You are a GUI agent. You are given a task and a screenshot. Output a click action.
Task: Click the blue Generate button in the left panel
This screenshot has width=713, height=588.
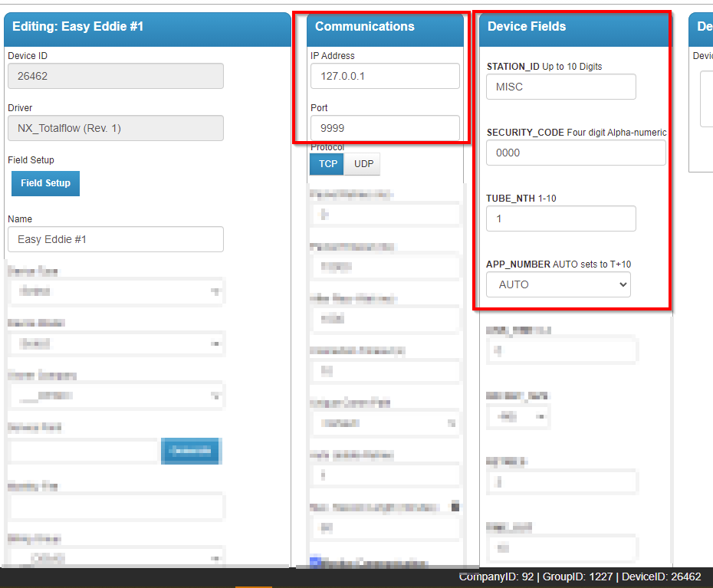coord(191,452)
